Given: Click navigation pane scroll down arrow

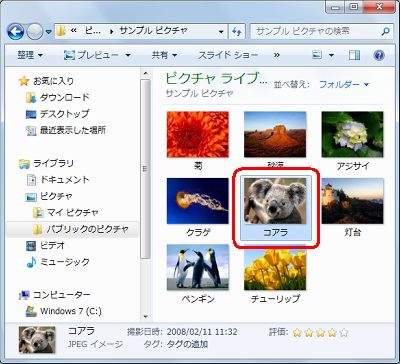Looking at the screenshot, I should pos(145,317).
